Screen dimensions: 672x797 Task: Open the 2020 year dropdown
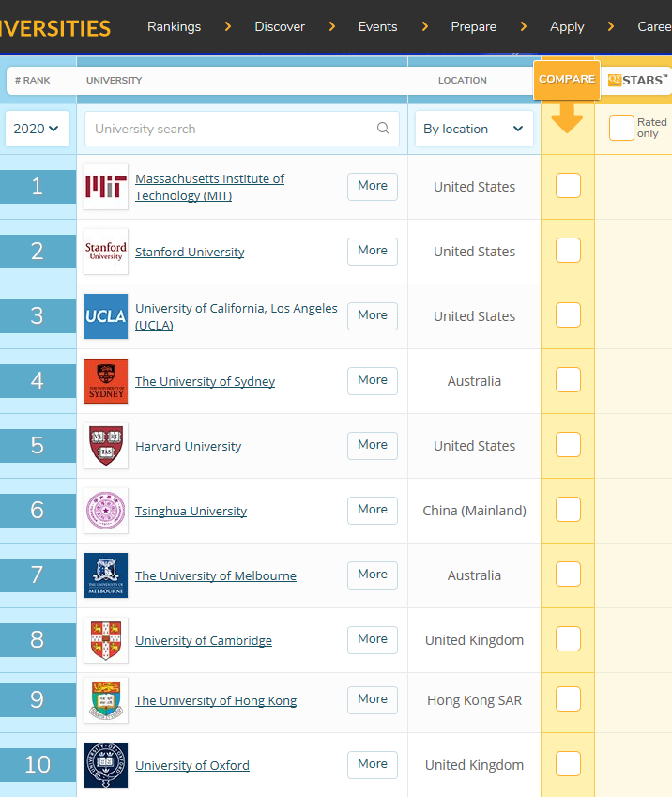click(37, 129)
